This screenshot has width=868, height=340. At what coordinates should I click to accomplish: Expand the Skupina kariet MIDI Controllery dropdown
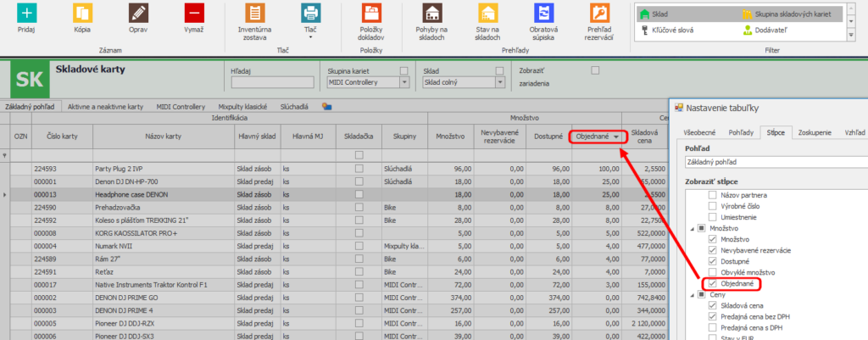pyautogui.click(x=404, y=82)
